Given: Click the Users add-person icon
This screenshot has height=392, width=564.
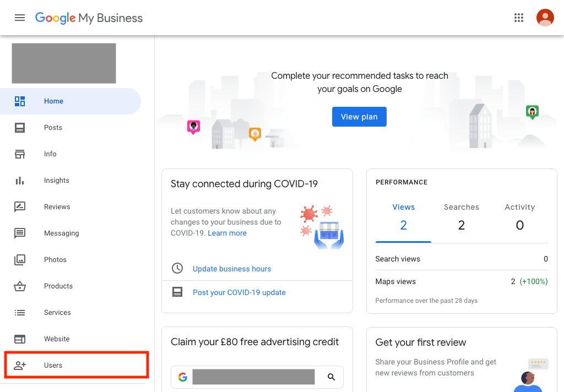Looking at the screenshot, I should coord(20,366).
